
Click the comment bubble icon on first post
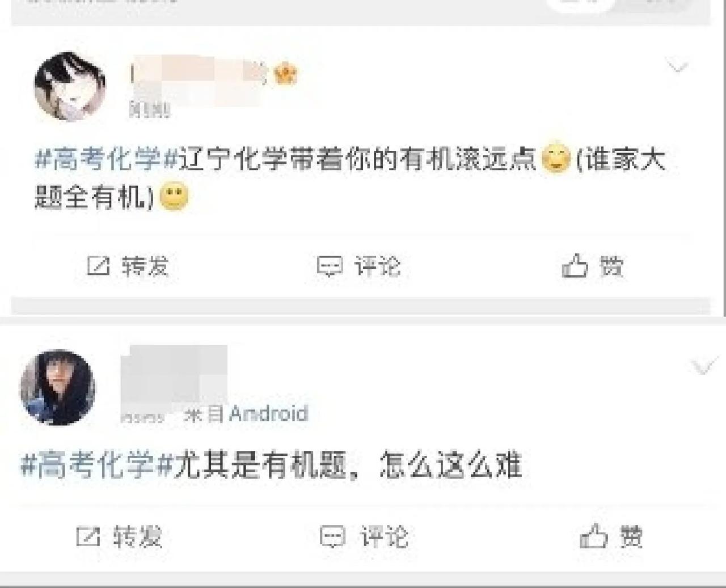coord(330,266)
